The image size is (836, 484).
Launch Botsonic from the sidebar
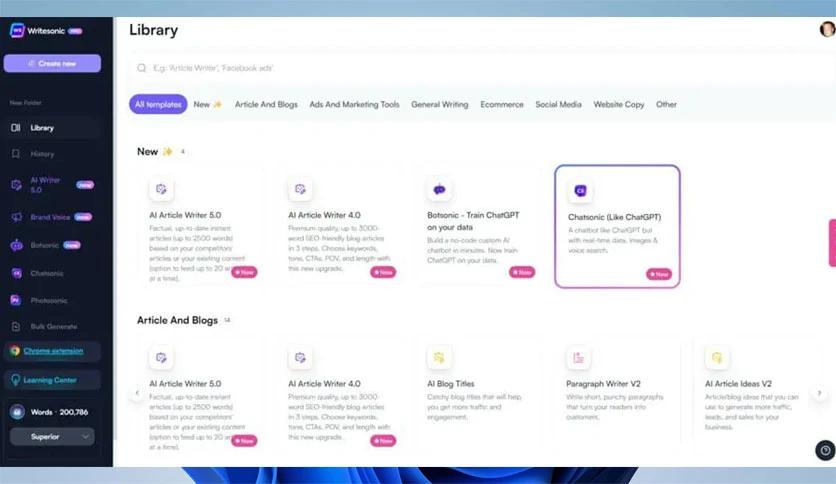pos(45,245)
